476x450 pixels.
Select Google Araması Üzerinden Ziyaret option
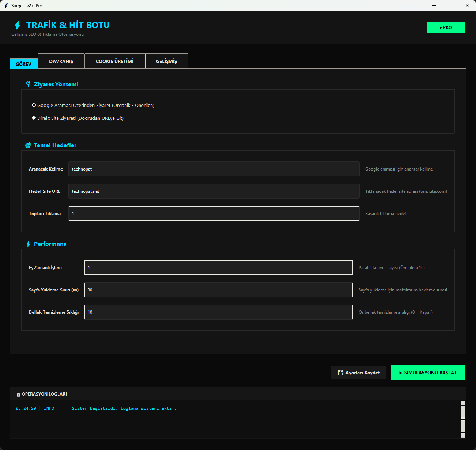[x=34, y=105]
